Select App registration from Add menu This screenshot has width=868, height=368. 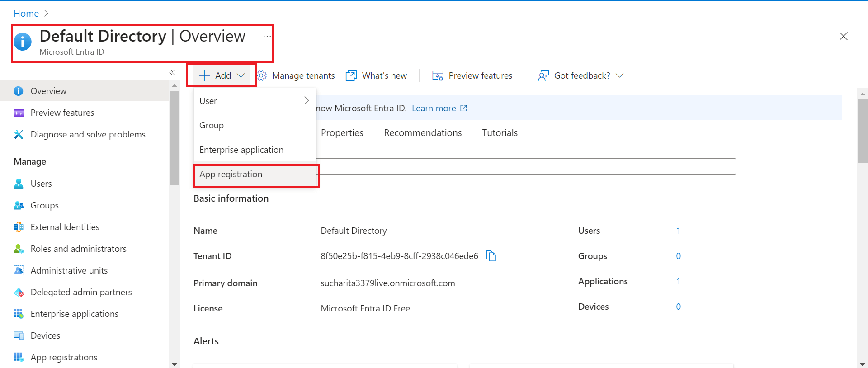231,175
